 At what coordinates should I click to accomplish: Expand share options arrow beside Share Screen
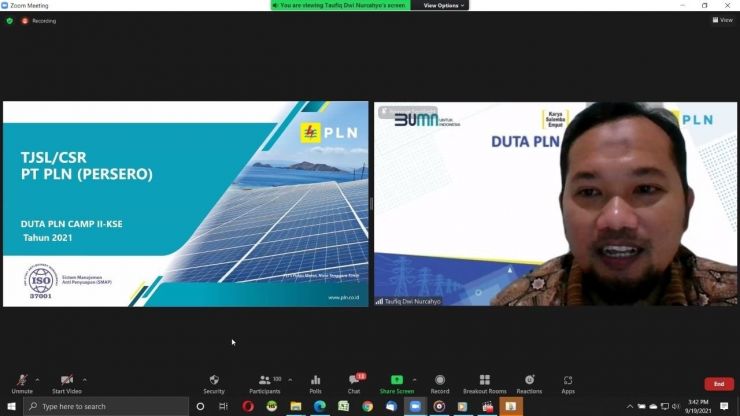(x=414, y=379)
